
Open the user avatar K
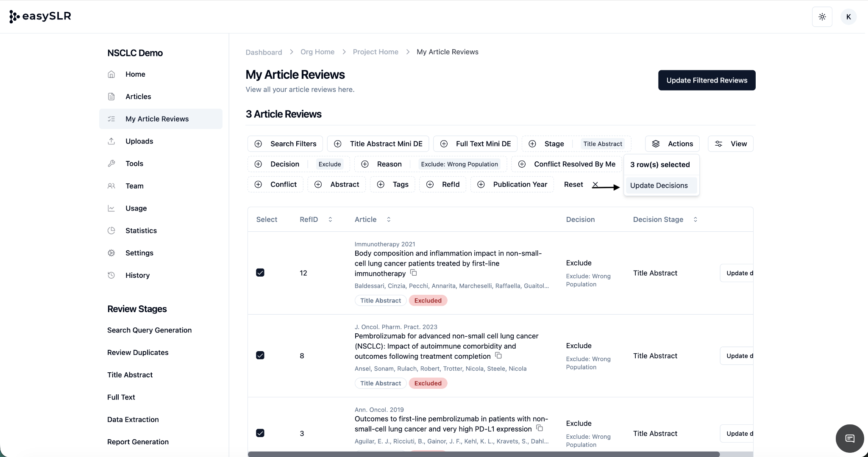pos(848,17)
